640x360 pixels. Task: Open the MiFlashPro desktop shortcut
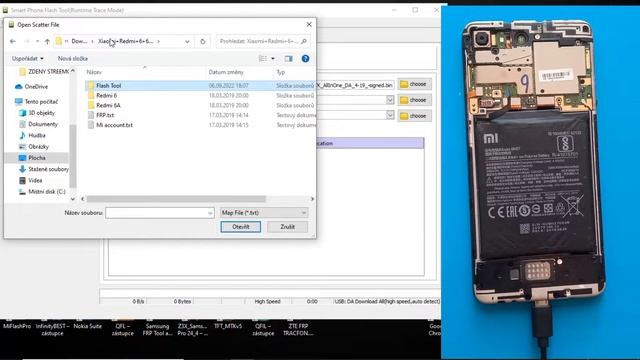[x=17, y=325]
